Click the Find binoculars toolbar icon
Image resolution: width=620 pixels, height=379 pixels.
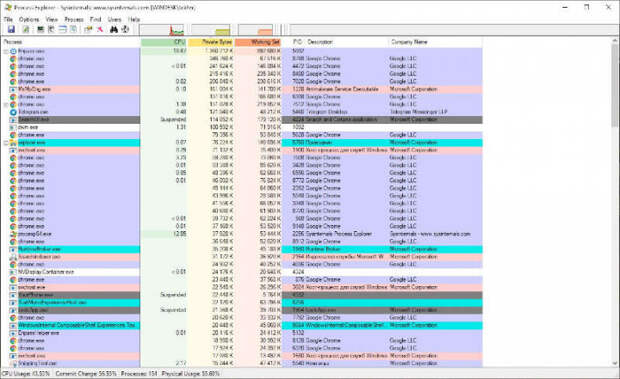tap(114, 29)
